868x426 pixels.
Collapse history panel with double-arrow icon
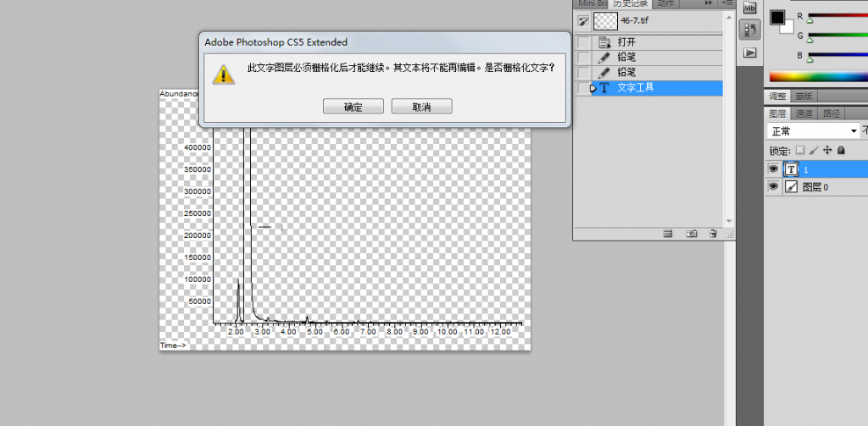(708, 3)
